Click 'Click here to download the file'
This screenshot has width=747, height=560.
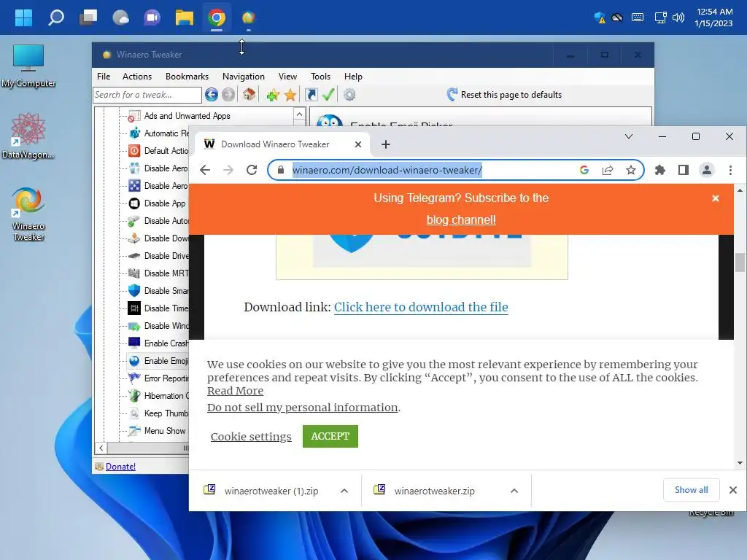pos(421,307)
